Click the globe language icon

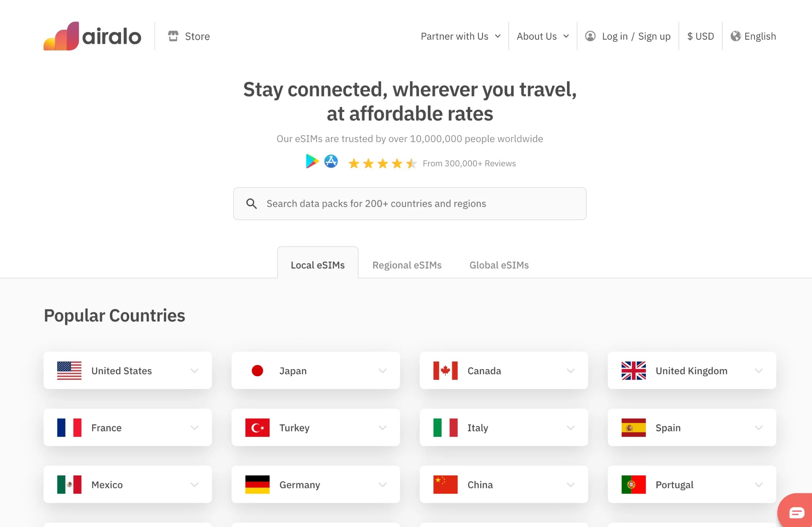735,36
